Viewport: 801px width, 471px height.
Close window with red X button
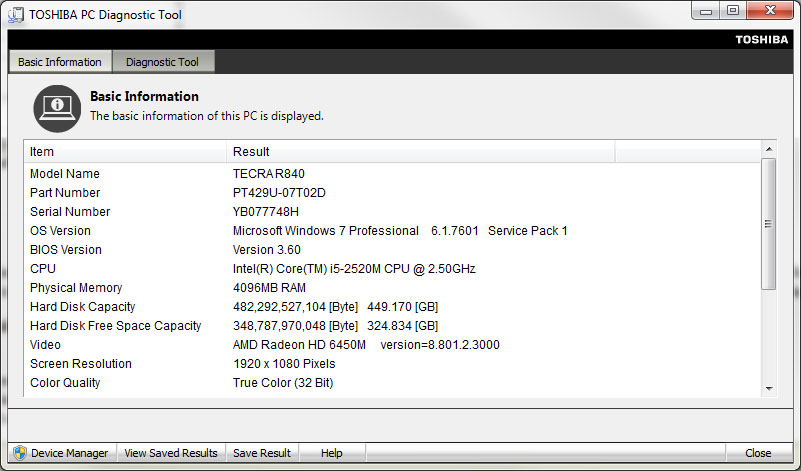pos(770,10)
